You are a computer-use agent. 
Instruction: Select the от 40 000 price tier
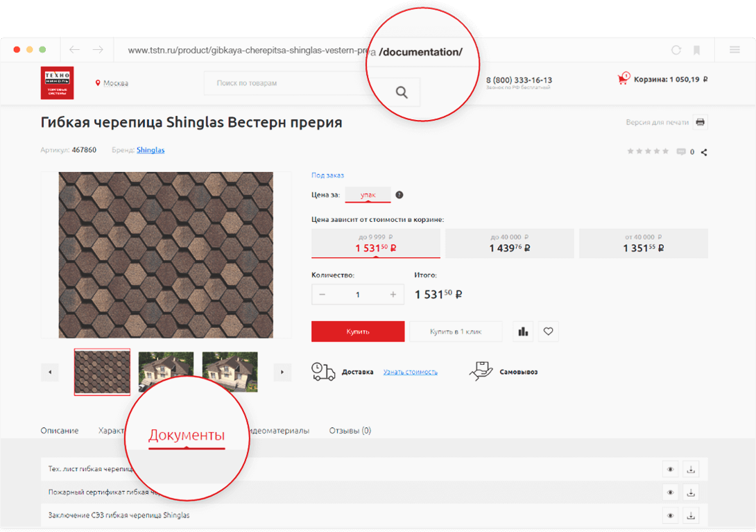(643, 243)
